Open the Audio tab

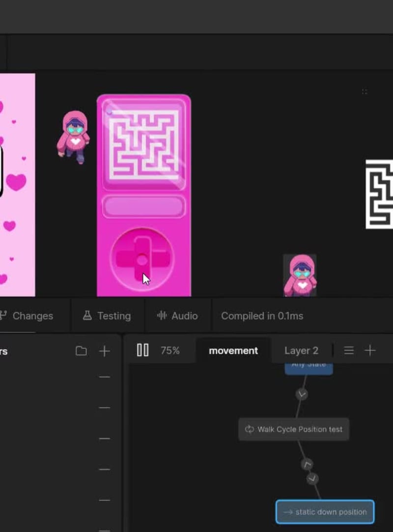click(178, 316)
